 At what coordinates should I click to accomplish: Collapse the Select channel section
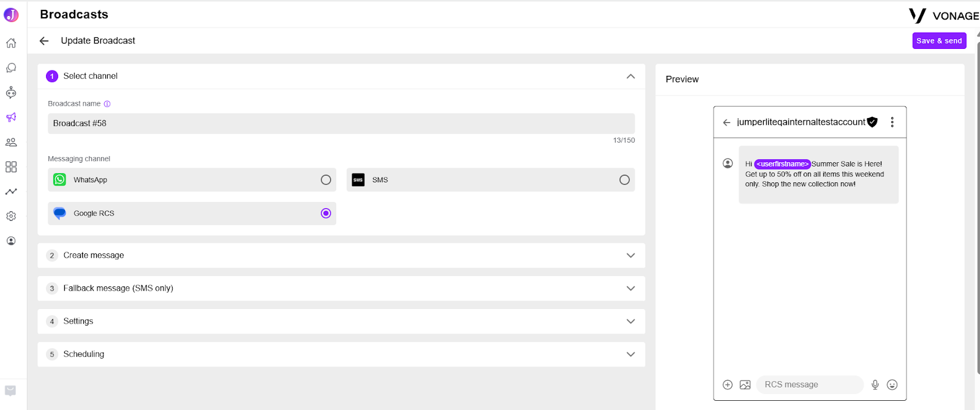tap(631, 76)
